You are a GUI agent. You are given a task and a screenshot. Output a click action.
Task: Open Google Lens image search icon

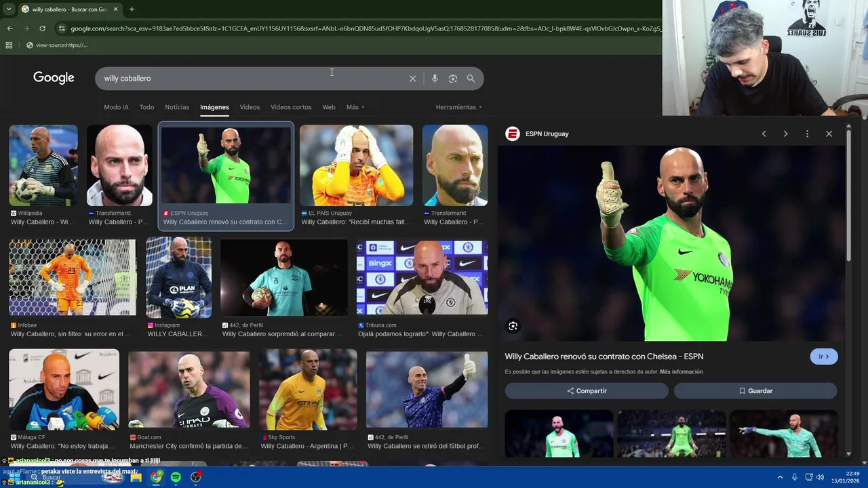tap(452, 79)
